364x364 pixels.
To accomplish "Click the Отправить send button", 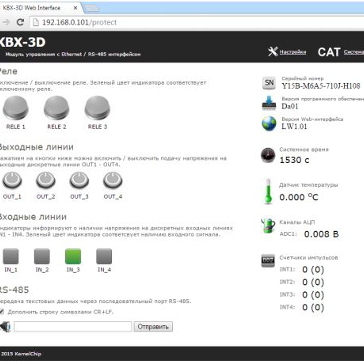I will (x=153, y=326).
